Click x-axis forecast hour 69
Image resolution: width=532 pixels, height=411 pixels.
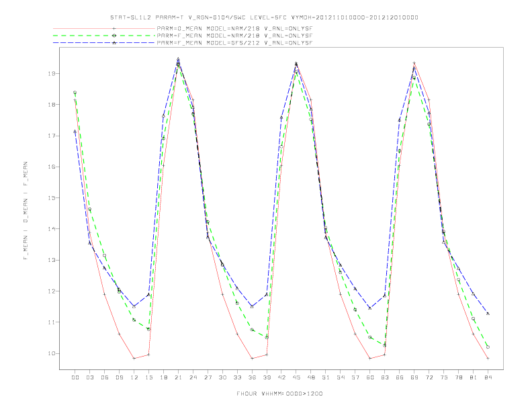click(x=414, y=377)
